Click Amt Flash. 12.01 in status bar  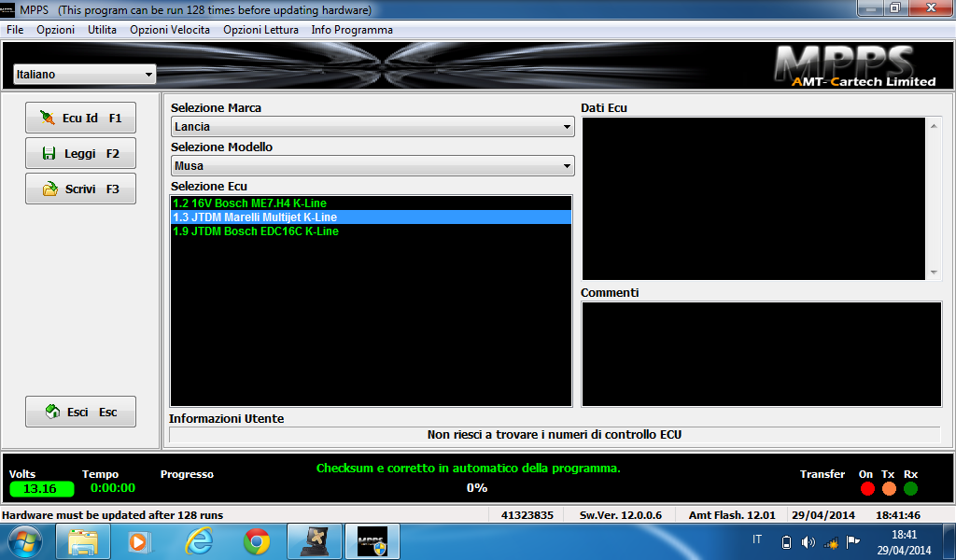pos(732,515)
